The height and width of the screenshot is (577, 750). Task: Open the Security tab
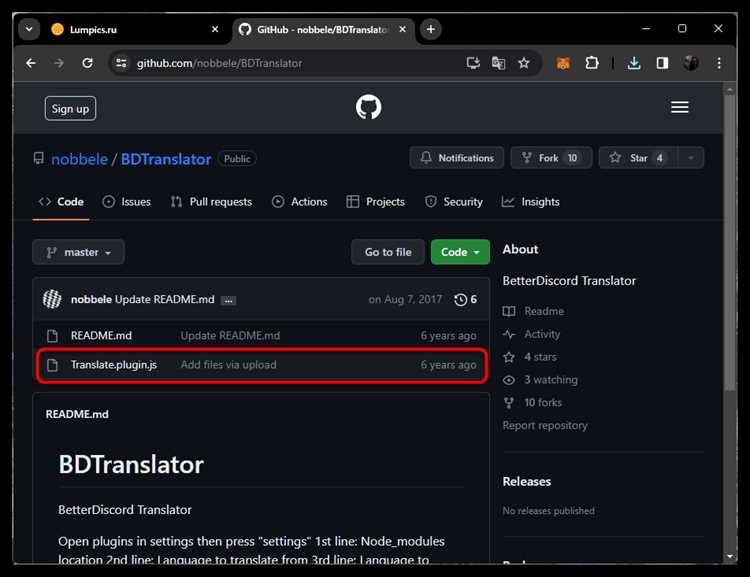pyautogui.click(x=454, y=202)
